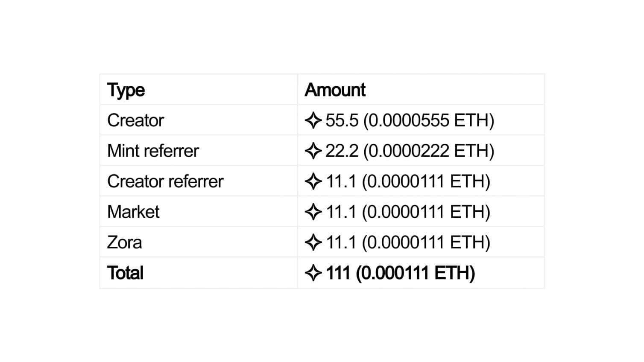Screen dimensions: 644x362
Task: Select the Type column header
Action: [126, 90]
